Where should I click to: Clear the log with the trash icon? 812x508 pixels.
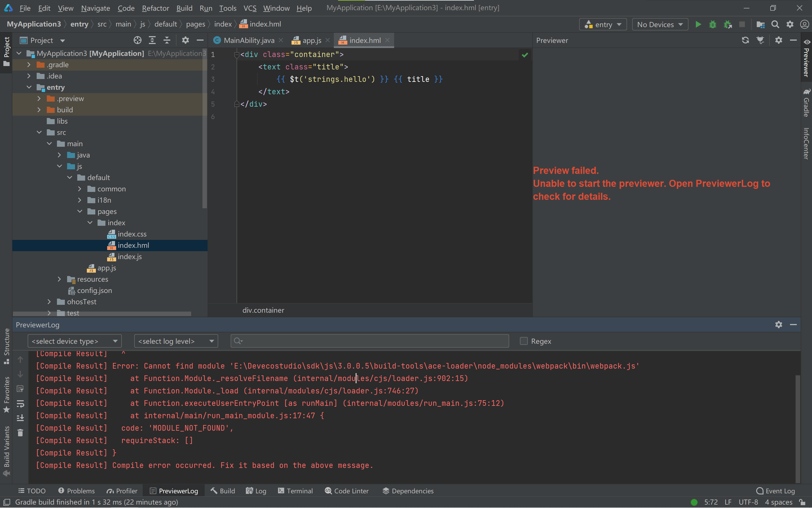(20, 433)
